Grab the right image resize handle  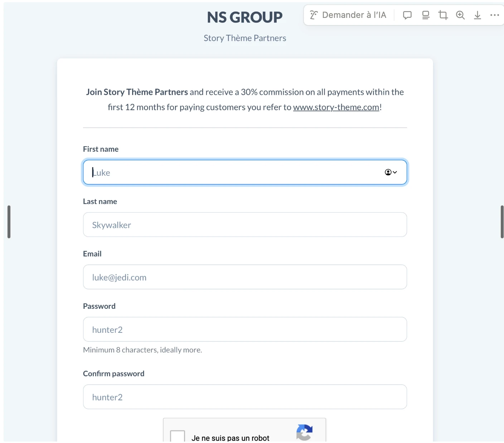click(502, 222)
